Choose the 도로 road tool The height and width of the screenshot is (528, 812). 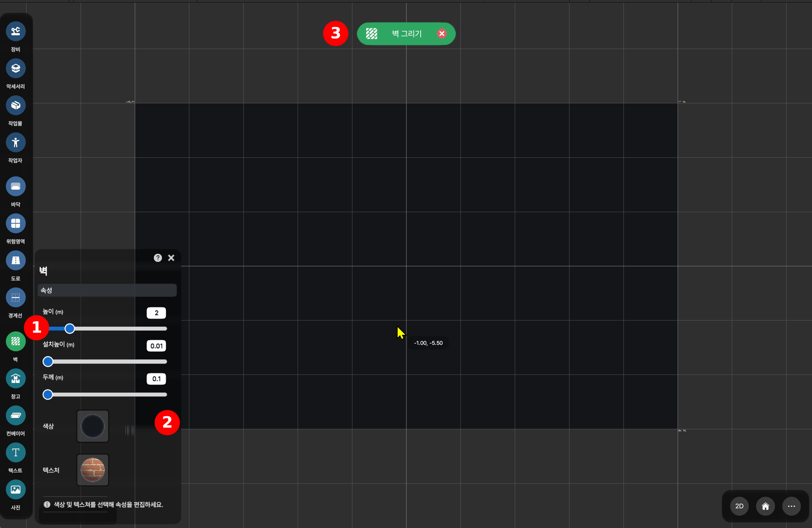16,260
